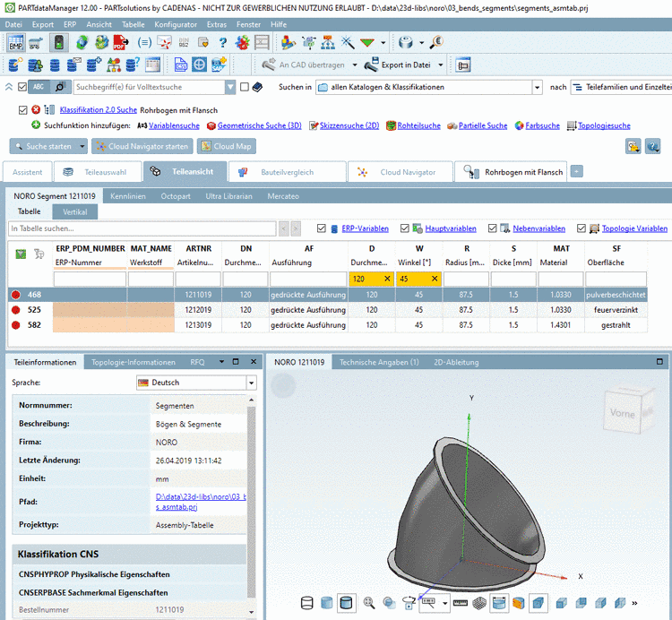672x620 pixels.
Task: Click the euro price search magnifier icon
Action: click(435, 42)
